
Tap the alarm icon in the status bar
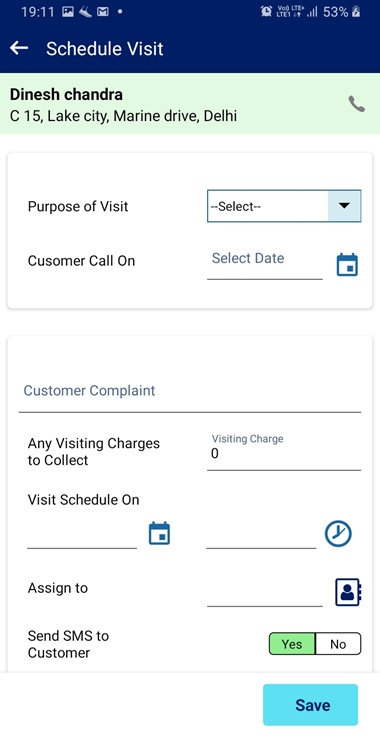coord(266,12)
